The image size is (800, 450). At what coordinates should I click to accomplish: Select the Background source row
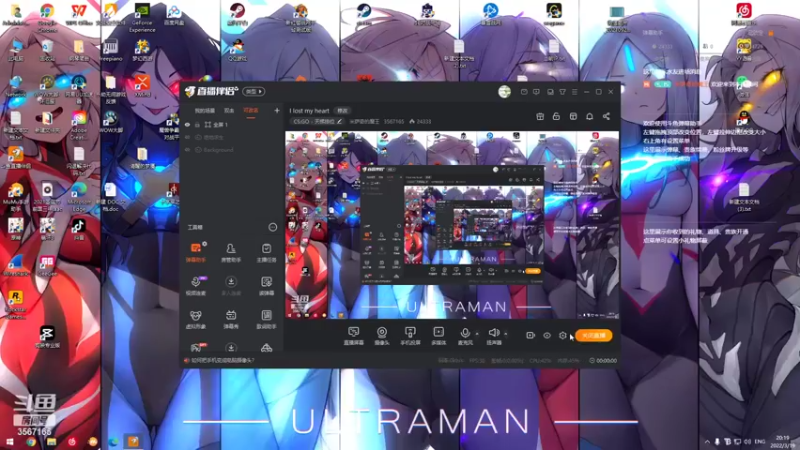[232, 150]
